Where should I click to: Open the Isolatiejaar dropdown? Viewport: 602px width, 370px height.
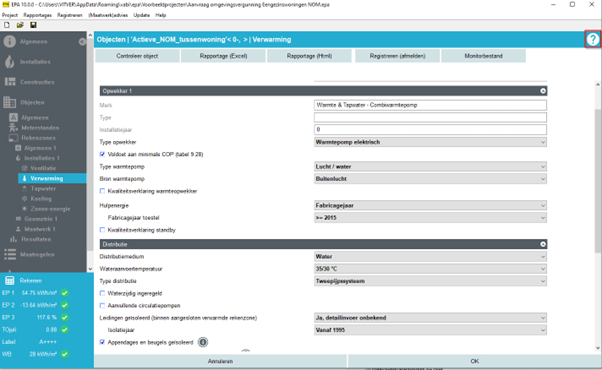pos(430,330)
